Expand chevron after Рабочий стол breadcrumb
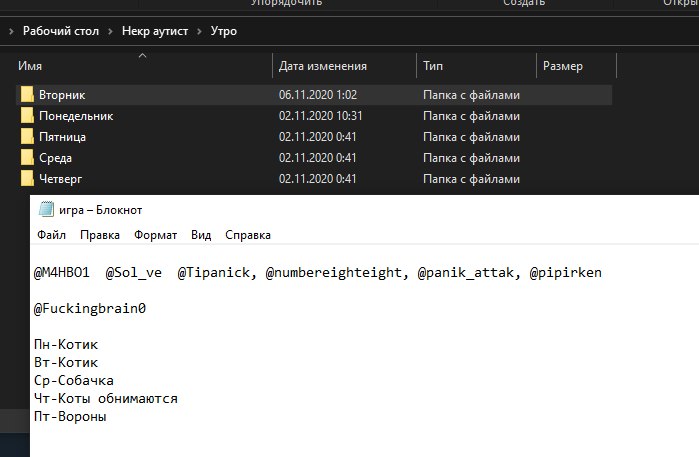 (x=110, y=31)
